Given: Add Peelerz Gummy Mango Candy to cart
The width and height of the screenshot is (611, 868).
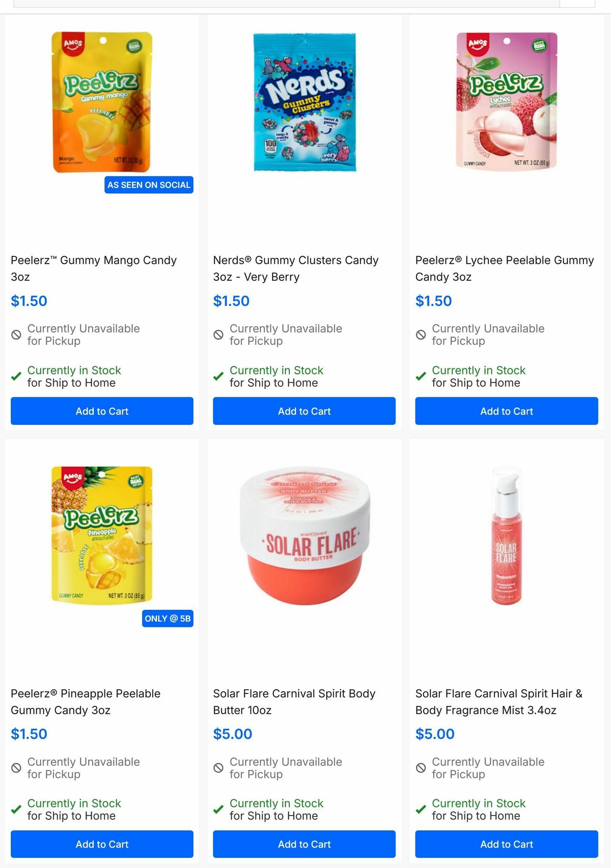Looking at the screenshot, I should pyautogui.click(x=101, y=411).
